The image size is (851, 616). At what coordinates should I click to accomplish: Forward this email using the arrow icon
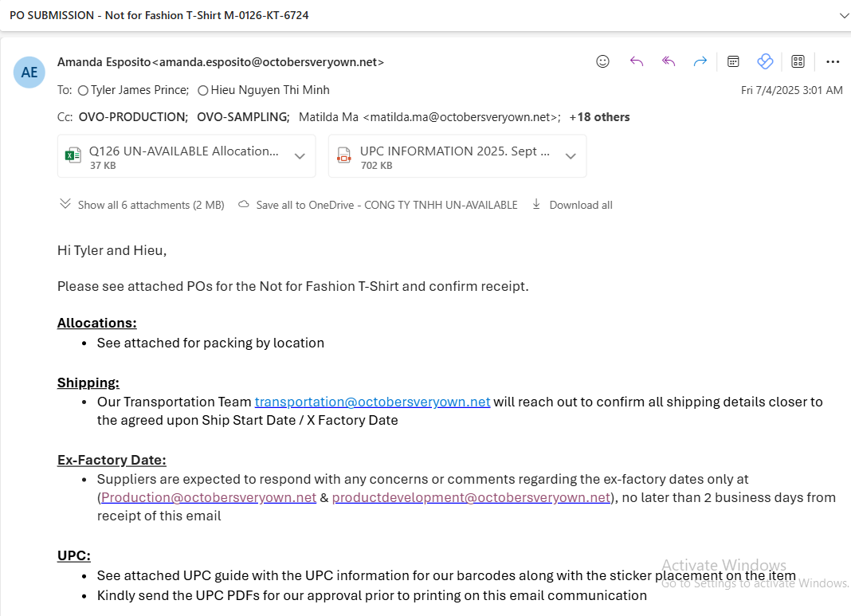(700, 61)
